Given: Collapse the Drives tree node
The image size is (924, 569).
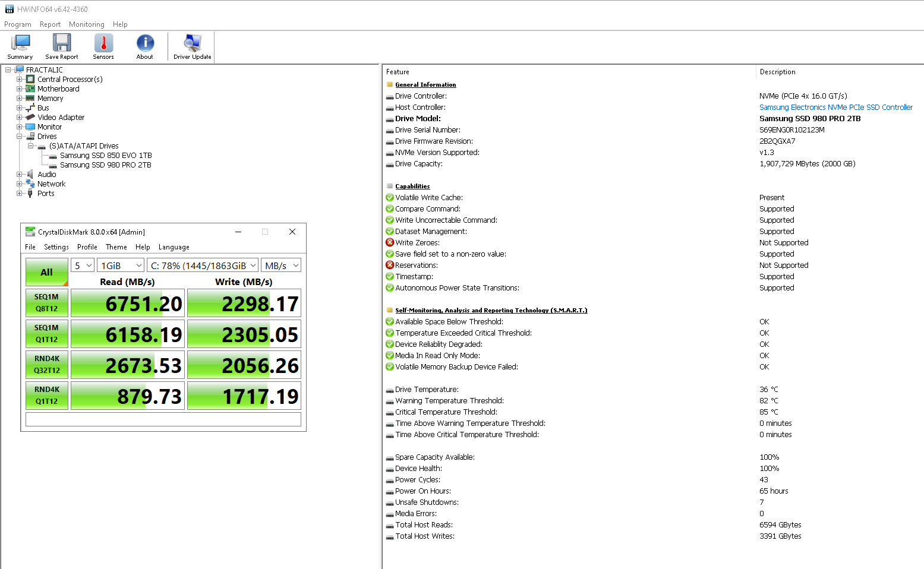Looking at the screenshot, I should 19,136.
